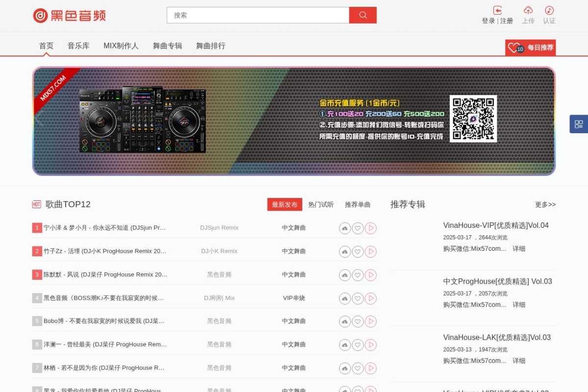Download song 宁小泽 & 梦小月 via cloud icon
Image resolution: width=588 pixels, height=392 pixels.
pyautogui.click(x=345, y=228)
